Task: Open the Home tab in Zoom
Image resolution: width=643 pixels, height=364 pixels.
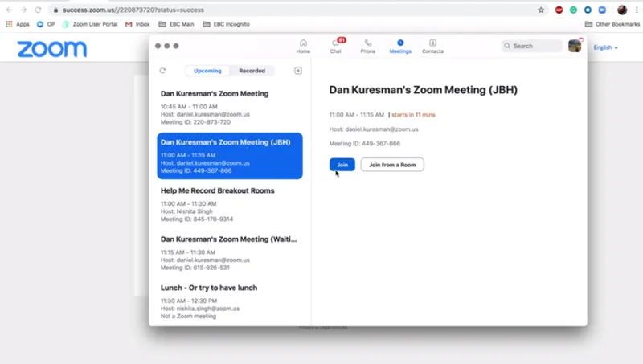Action: (303, 46)
